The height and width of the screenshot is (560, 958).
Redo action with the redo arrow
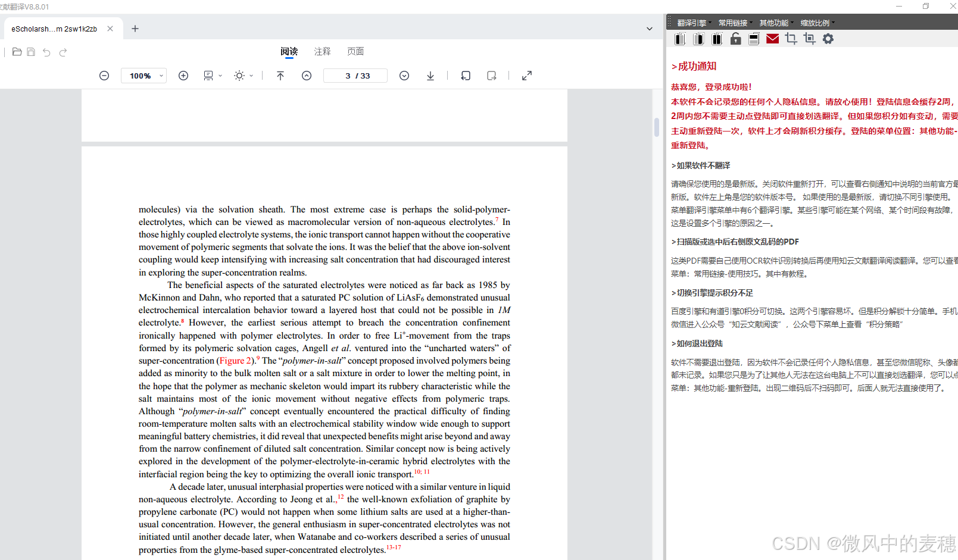(63, 52)
